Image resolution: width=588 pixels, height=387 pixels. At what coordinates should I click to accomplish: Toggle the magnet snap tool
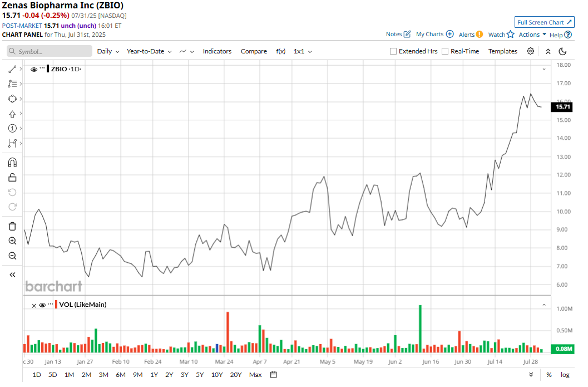point(12,162)
